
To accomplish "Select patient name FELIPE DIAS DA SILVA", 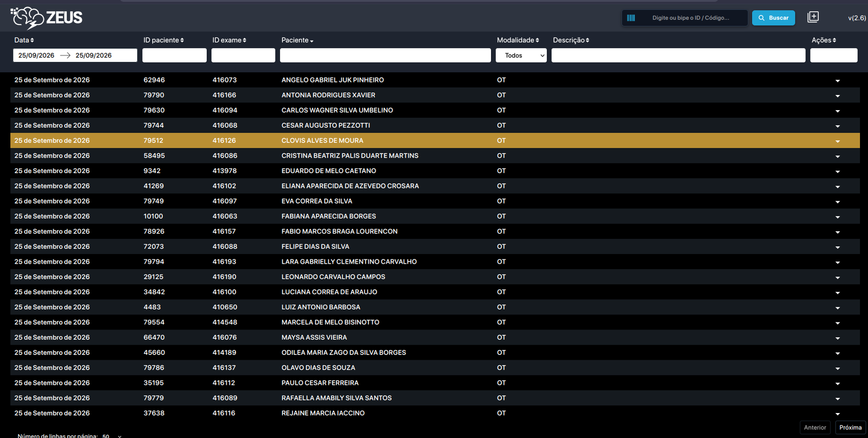I will tap(315, 247).
